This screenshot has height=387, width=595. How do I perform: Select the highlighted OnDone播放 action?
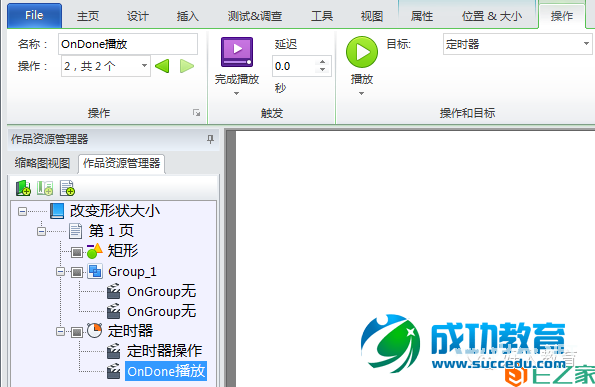coord(166,371)
